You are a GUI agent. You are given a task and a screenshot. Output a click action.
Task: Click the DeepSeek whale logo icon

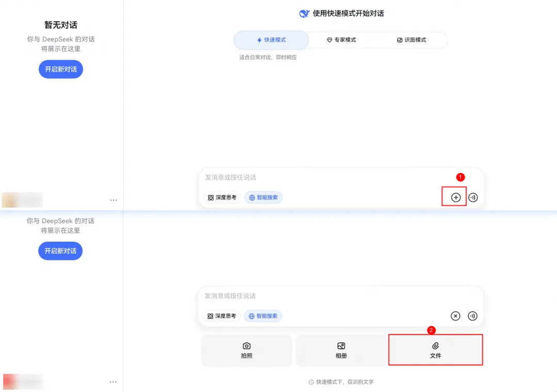click(x=304, y=13)
